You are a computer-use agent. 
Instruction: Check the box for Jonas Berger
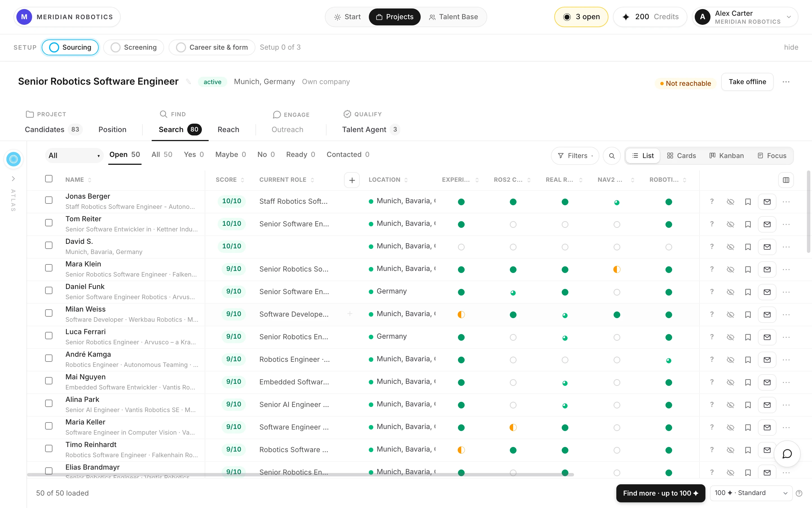click(49, 200)
